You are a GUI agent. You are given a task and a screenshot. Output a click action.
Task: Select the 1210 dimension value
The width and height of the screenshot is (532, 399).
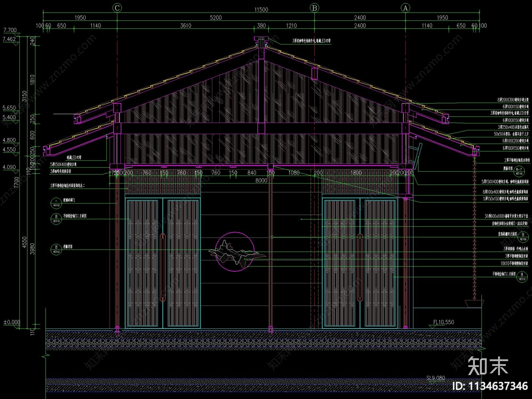click(291, 26)
